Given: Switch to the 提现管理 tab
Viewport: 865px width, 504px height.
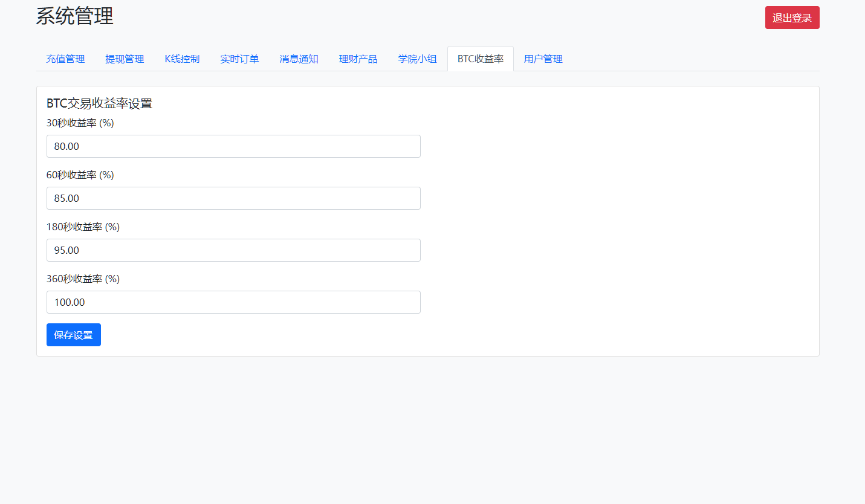Looking at the screenshot, I should coord(125,59).
